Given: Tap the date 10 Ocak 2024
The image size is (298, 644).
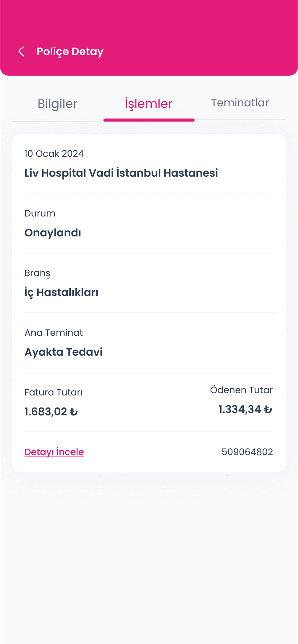Looking at the screenshot, I should click(54, 154).
